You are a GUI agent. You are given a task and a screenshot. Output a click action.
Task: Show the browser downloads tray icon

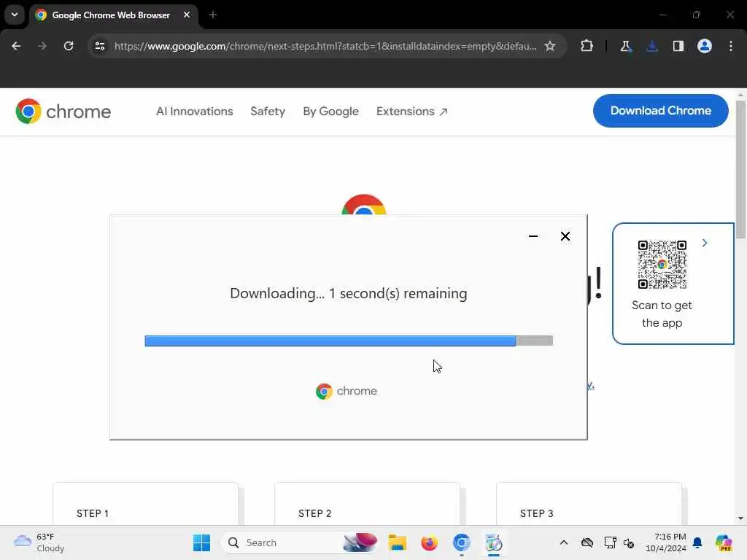(652, 46)
